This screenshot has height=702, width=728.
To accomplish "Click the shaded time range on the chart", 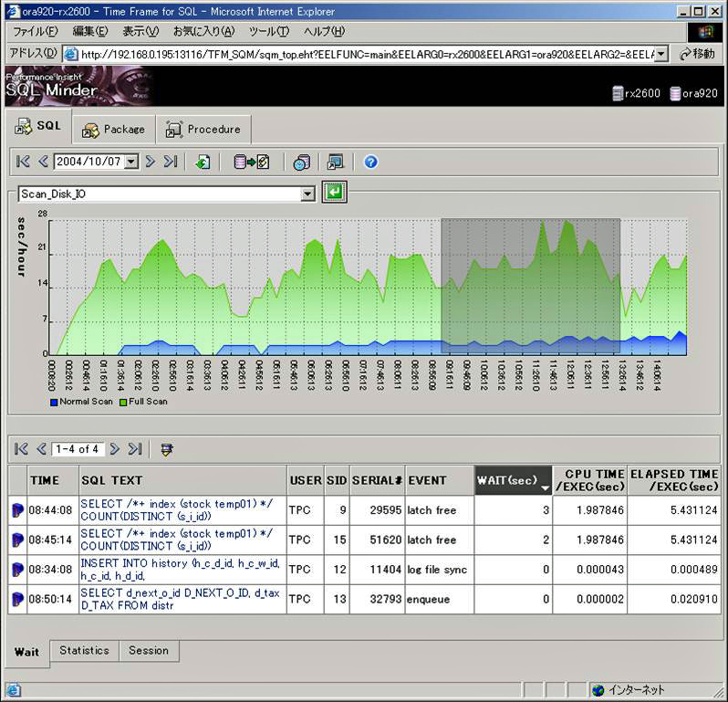I will pyautogui.click(x=530, y=285).
